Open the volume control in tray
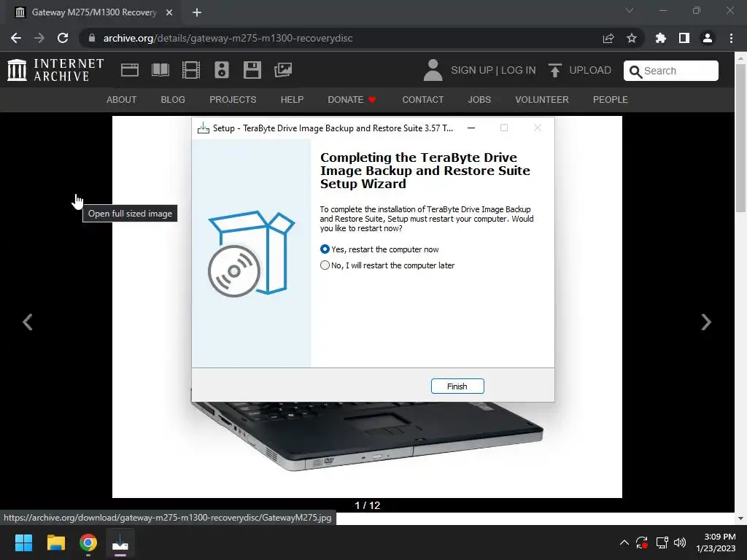Screen dimensions: 747x560 [680, 542]
